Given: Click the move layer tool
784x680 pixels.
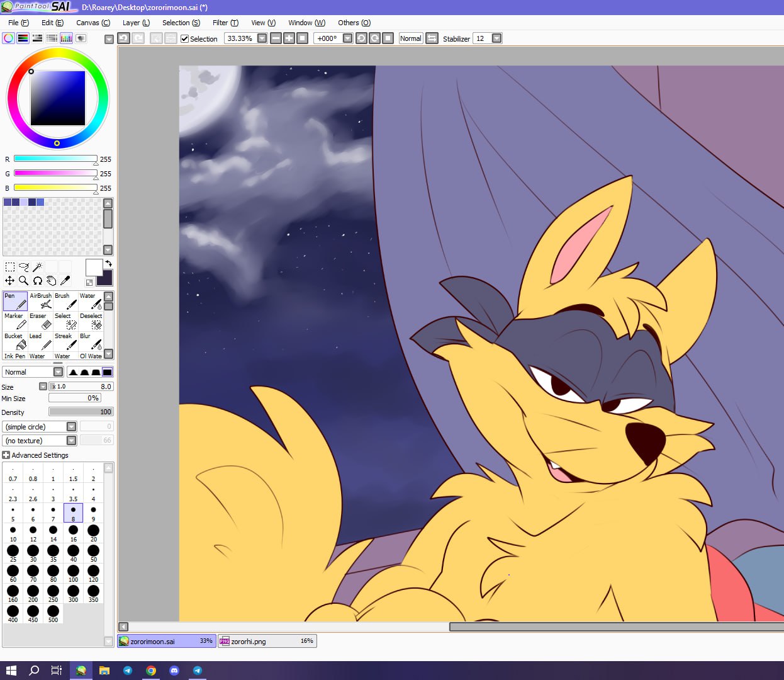Looking at the screenshot, I should click(9, 281).
